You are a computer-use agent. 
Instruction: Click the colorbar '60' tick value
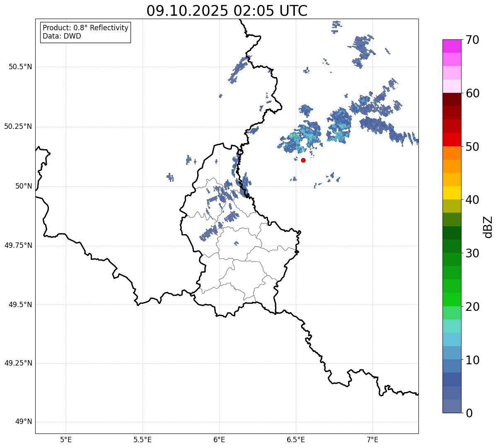point(472,93)
